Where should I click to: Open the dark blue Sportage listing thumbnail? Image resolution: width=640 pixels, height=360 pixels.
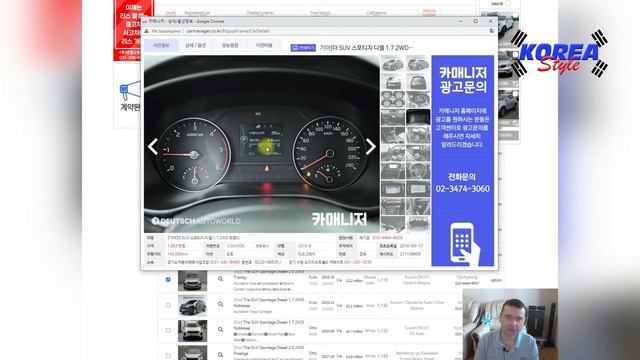[x=192, y=306]
